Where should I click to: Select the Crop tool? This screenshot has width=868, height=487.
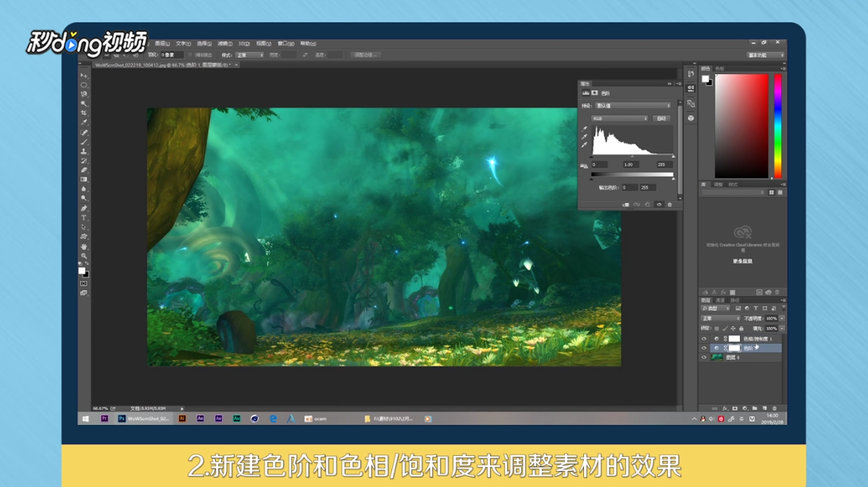coord(84,113)
